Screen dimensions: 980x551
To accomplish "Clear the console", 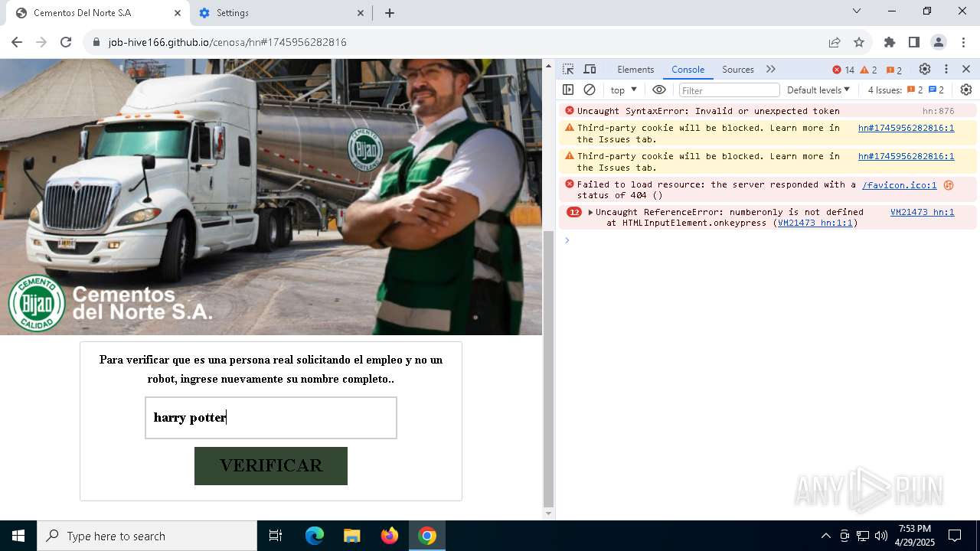I will click(x=590, y=90).
